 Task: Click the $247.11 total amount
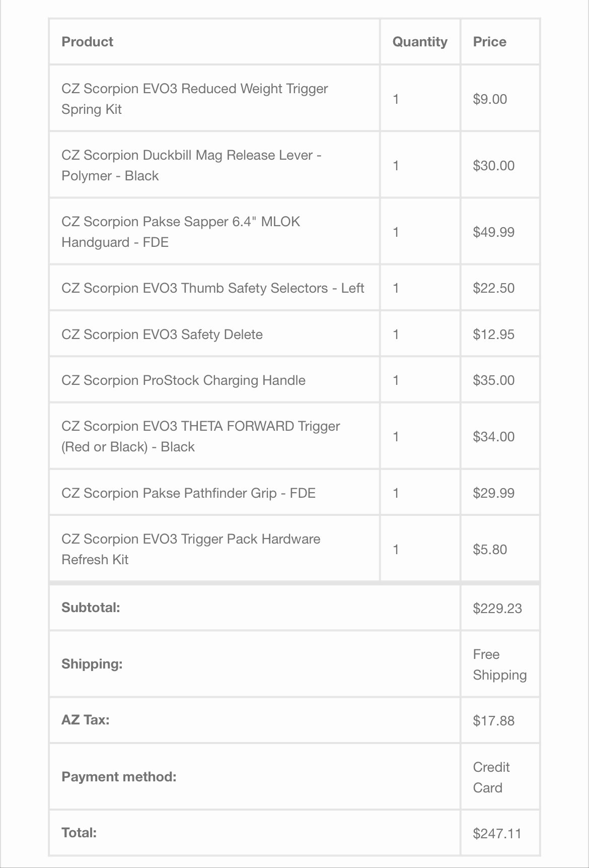[497, 833]
